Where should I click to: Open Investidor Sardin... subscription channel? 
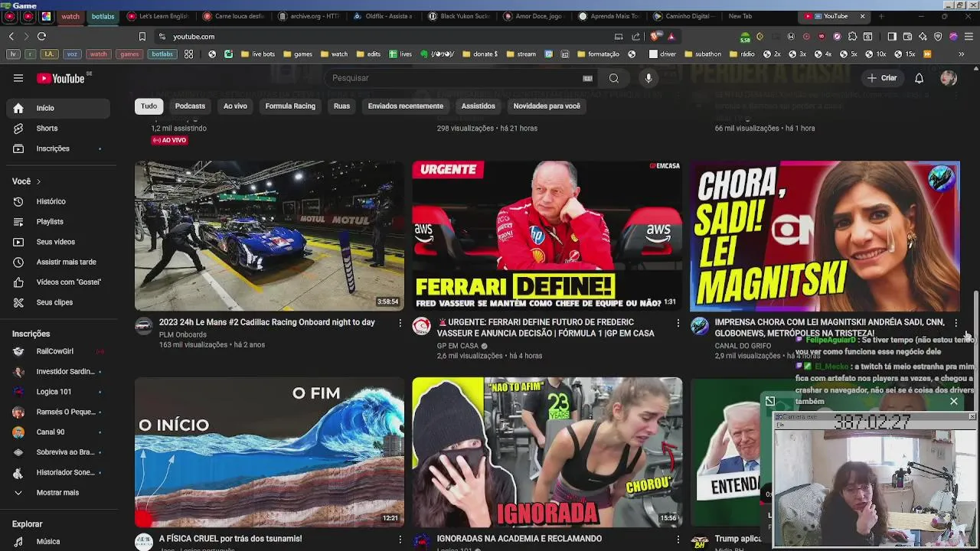(58, 371)
